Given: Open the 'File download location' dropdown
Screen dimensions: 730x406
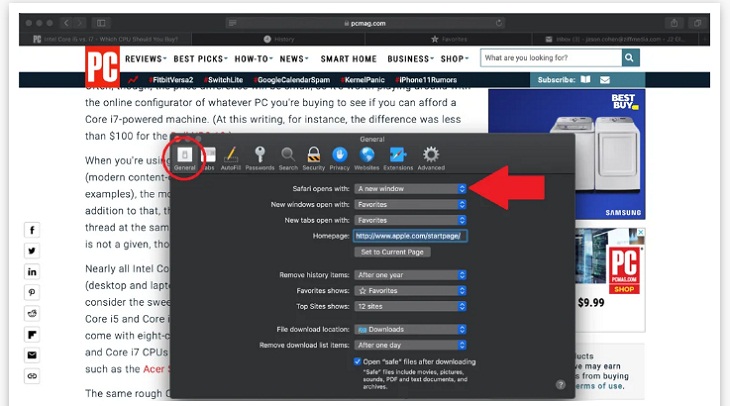Looking at the screenshot, I should click(x=410, y=329).
